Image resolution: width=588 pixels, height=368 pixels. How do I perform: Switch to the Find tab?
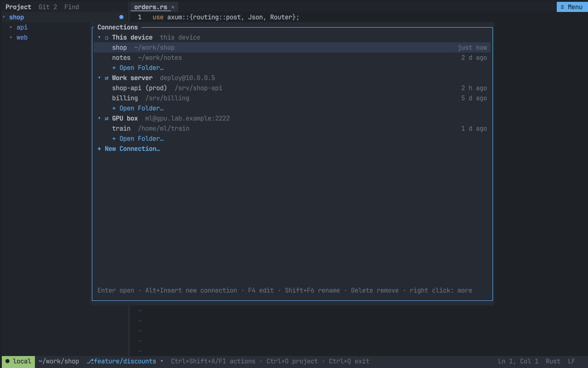click(72, 7)
